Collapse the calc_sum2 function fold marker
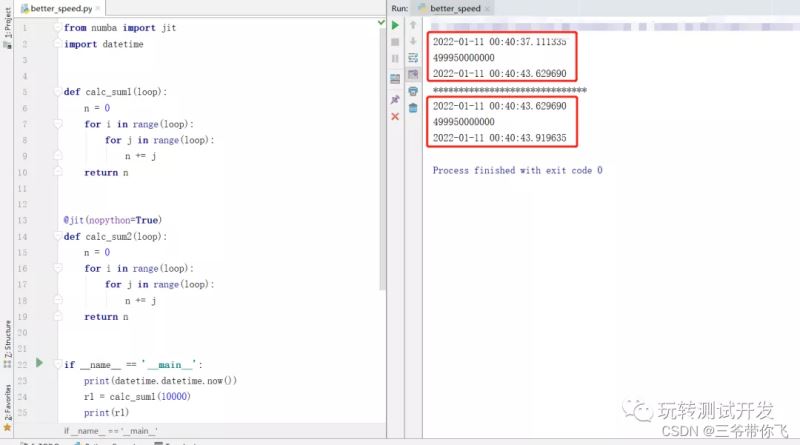 (x=57, y=237)
